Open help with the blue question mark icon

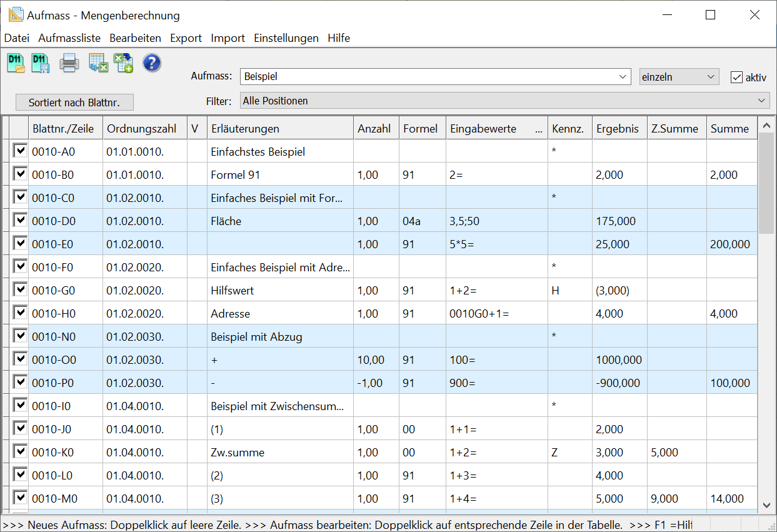152,63
